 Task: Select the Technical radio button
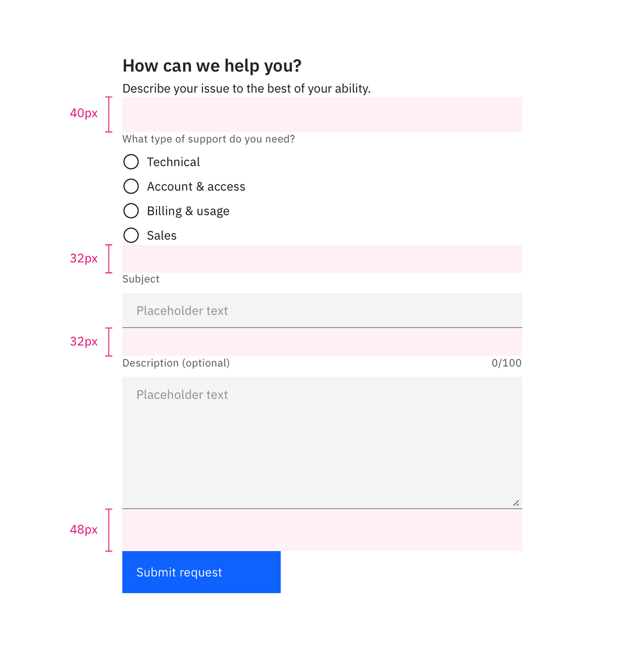click(131, 162)
